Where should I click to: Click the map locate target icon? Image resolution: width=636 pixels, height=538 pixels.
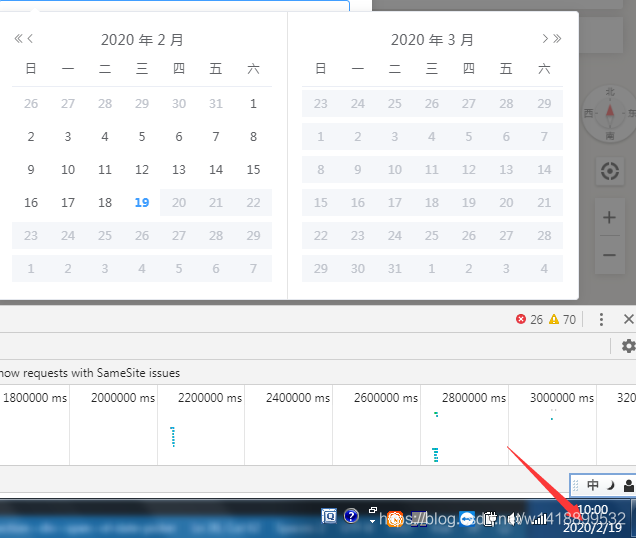(610, 171)
